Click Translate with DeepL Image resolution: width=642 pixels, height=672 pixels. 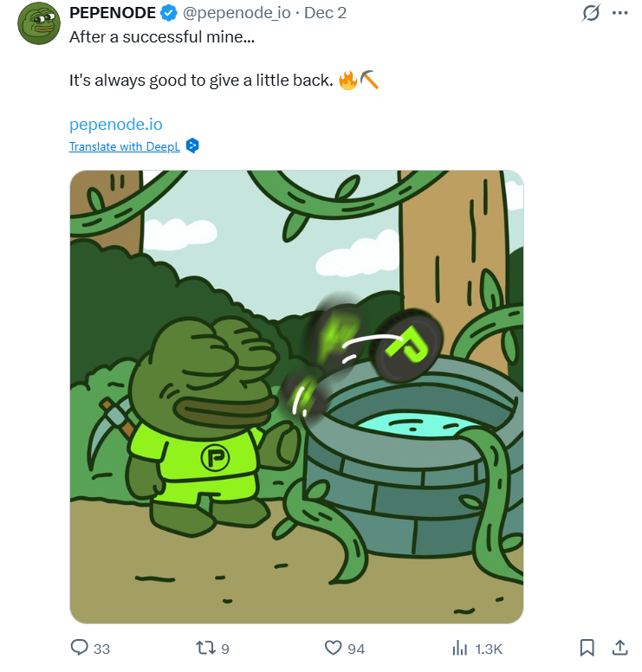[x=126, y=146]
